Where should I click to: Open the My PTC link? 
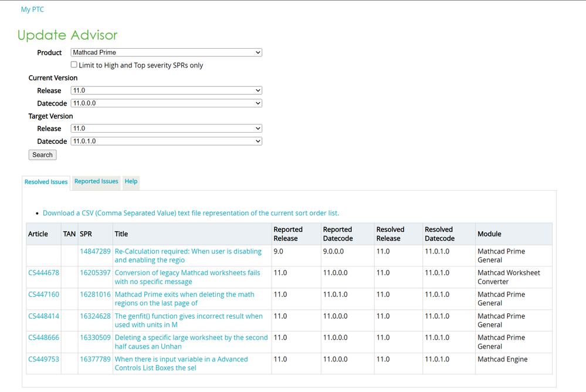coord(32,9)
